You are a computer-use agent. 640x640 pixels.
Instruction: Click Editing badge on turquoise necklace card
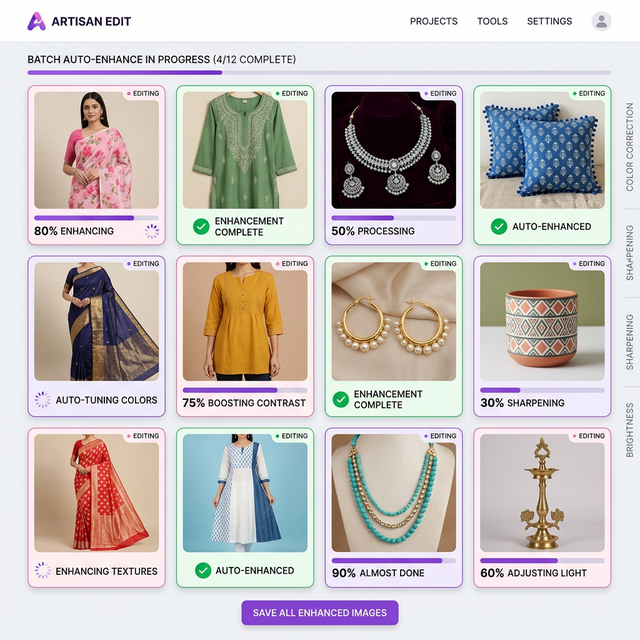click(440, 436)
